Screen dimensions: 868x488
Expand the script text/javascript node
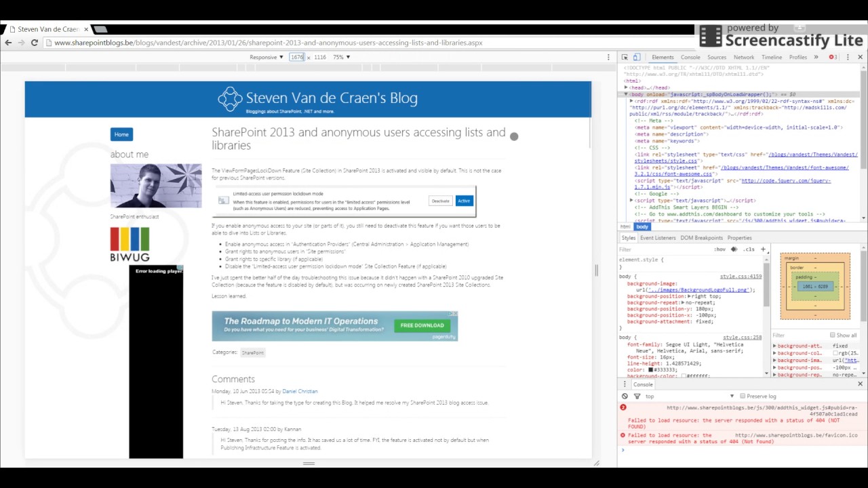pyautogui.click(x=631, y=201)
